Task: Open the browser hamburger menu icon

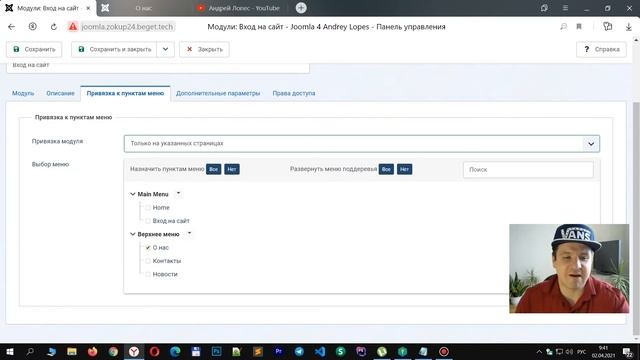Action: click(565, 8)
